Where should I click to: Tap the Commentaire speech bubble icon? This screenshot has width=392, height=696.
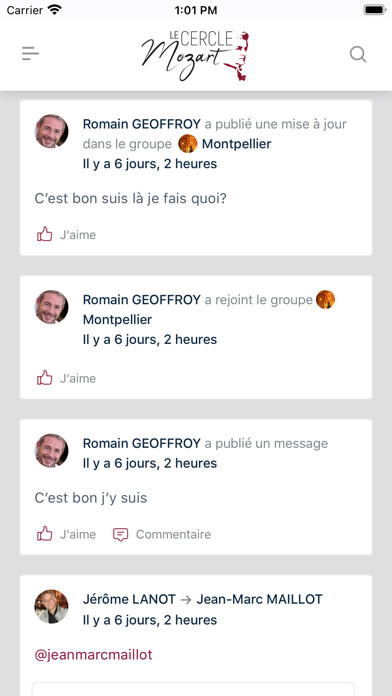tap(120, 534)
